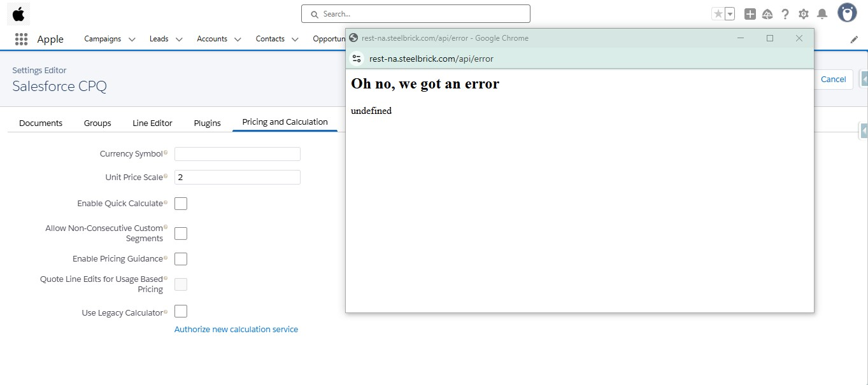Click the Currency Symbol help icon
This screenshot has width=868, height=385.
point(166,153)
